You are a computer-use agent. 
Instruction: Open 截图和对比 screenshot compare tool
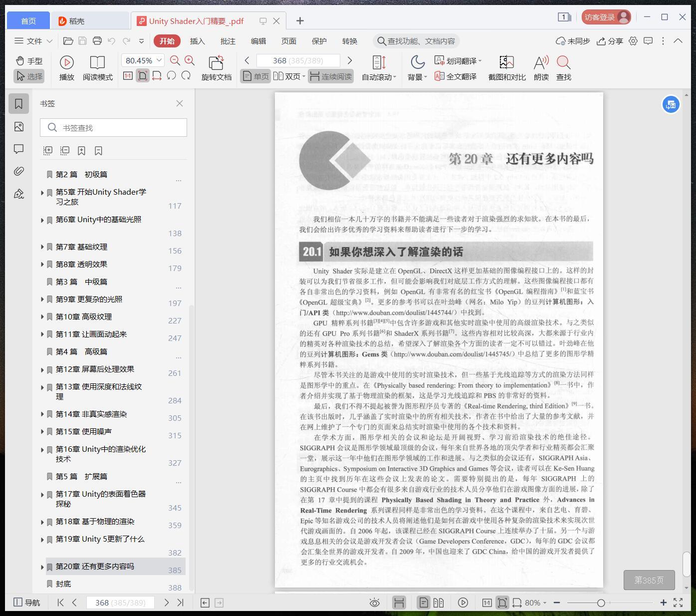tap(507, 68)
